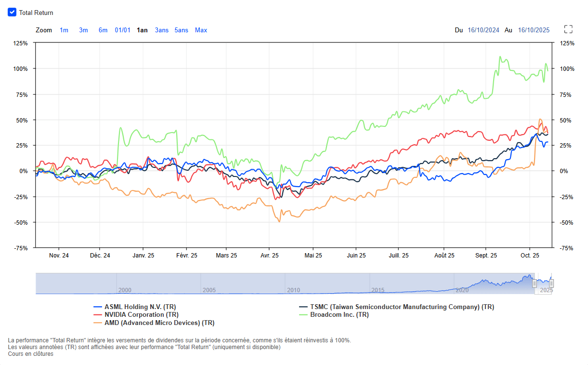588x365 pixels.
Task: Edit the start date 16/10/2024
Action: [483, 30]
